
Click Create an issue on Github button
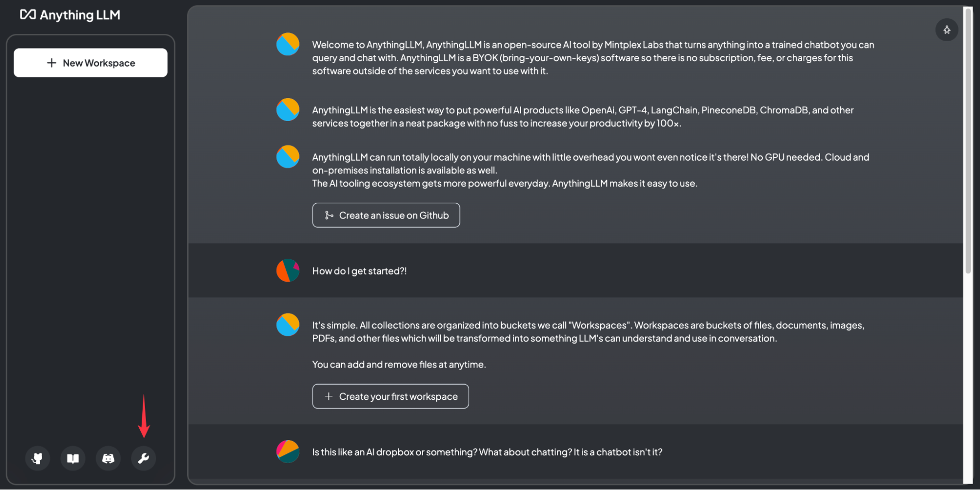[x=386, y=215]
